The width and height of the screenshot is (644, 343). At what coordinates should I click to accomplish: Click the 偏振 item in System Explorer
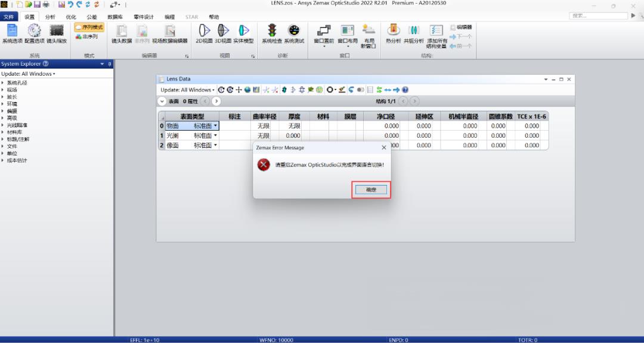click(x=12, y=111)
